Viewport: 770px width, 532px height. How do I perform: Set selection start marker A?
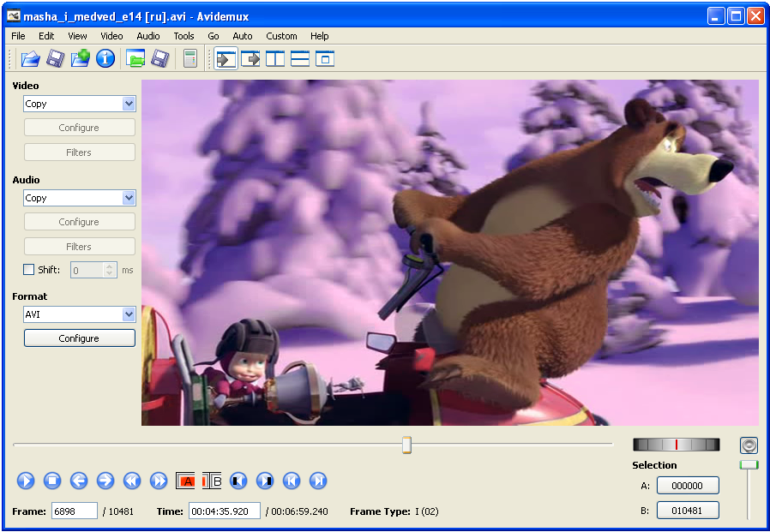click(185, 481)
